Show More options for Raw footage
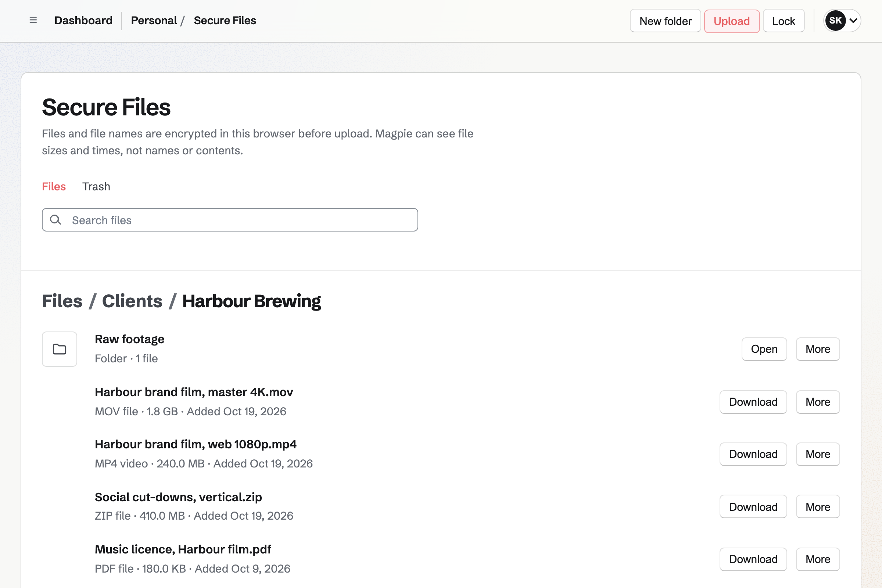882x588 pixels. (817, 349)
